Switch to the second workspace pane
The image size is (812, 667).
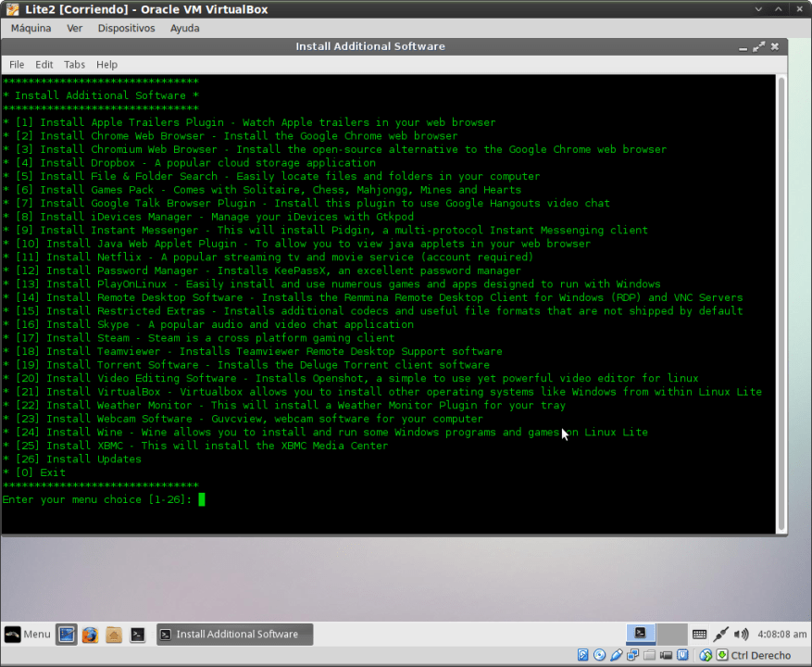pos(670,635)
